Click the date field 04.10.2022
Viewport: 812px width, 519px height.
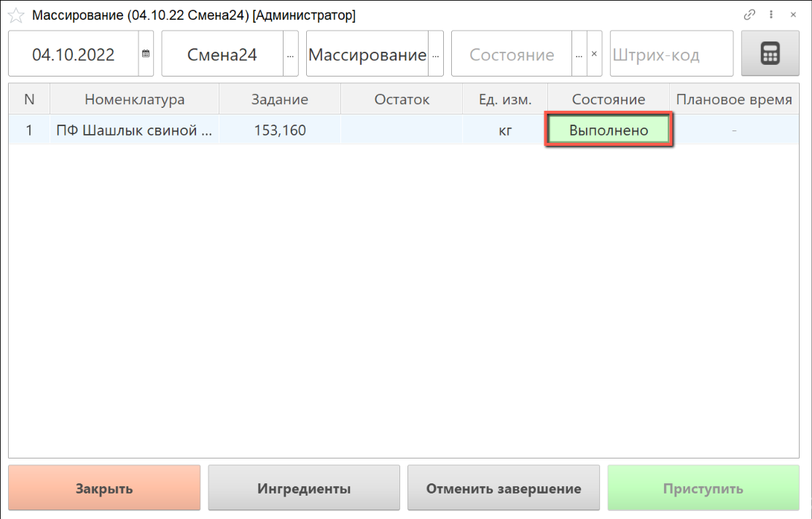[x=74, y=54]
